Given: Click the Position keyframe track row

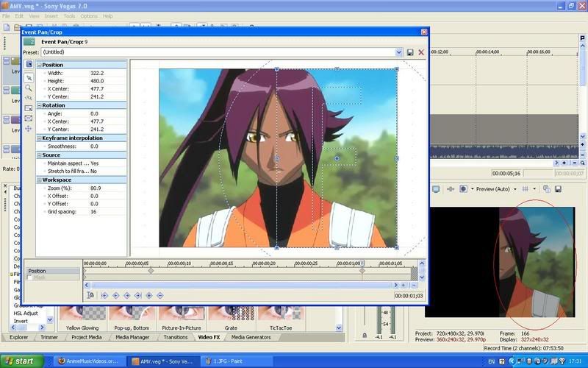Looking at the screenshot, I should (53, 271).
